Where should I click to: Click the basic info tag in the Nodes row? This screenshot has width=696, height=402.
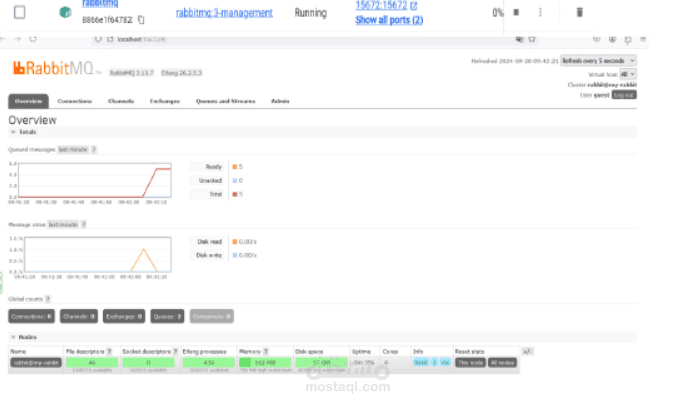pos(421,363)
